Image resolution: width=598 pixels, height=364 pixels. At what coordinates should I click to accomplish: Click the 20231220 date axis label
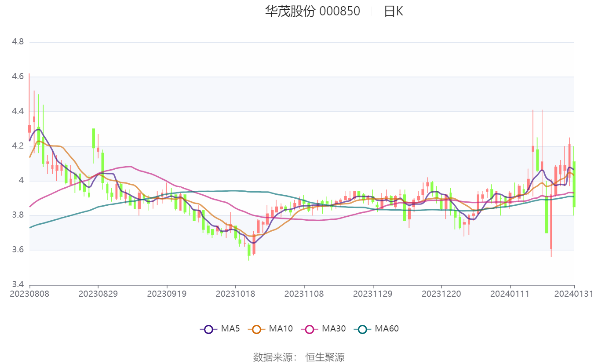coord(441,294)
